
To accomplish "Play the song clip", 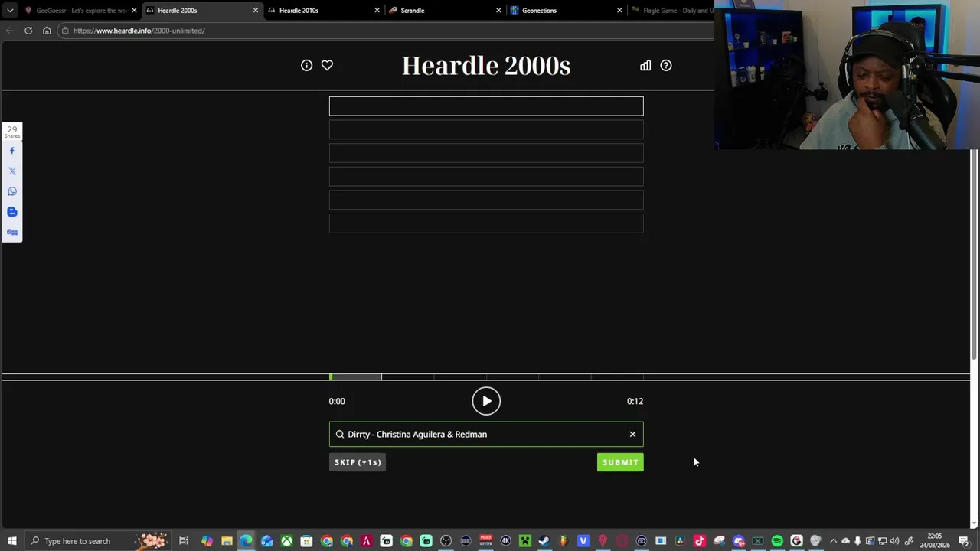I will 486,401.
